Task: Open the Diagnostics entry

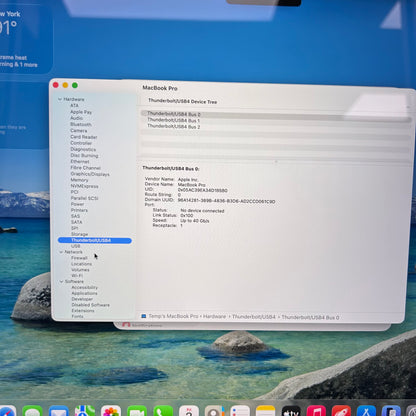Action: pyautogui.click(x=83, y=149)
